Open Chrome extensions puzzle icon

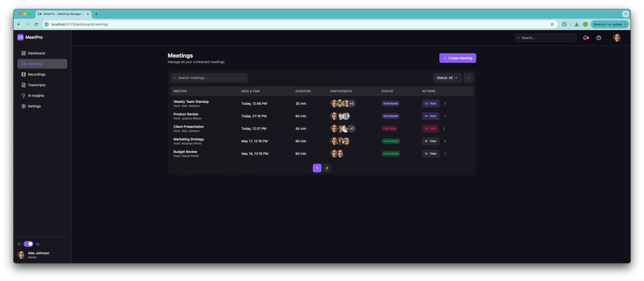(564, 24)
